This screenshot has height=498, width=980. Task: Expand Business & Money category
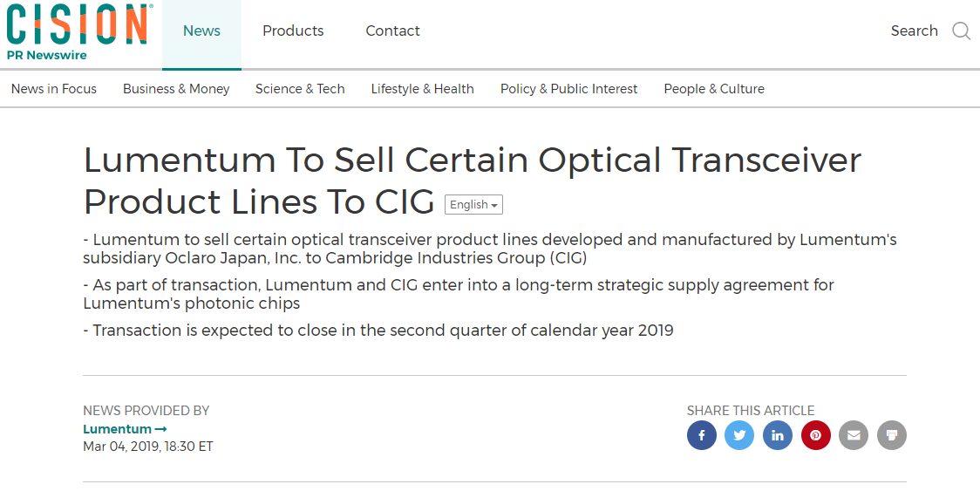pos(176,89)
